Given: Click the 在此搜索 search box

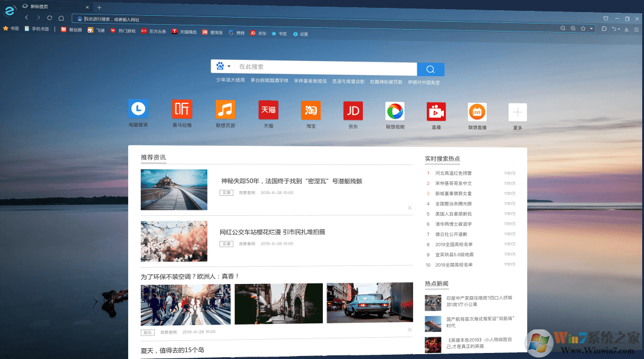Looking at the screenshot, I should coord(326,67).
